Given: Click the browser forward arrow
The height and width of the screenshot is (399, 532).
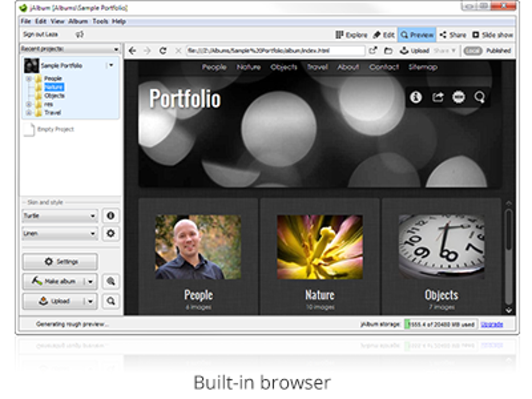Looking at the screenshot, I should (147, 51).
